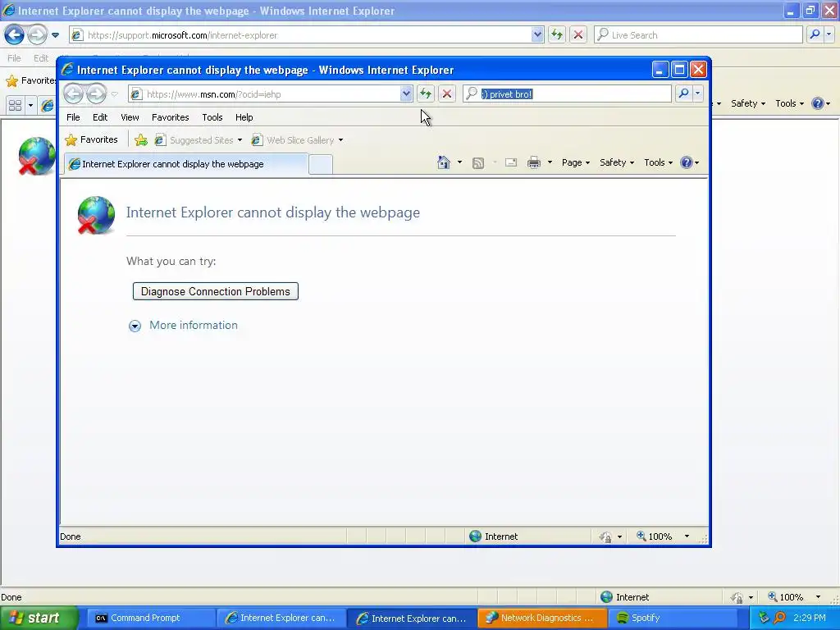Screen dimensions: 840x630
Task: Click the Home icon in command bar
Action: tap(444, 162)
